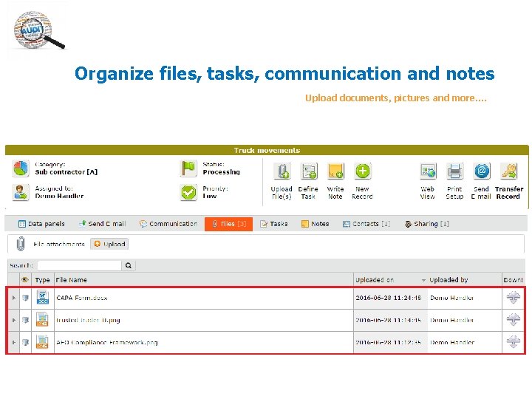Download AEO Compliance Framework.png file

click(514, 341)
